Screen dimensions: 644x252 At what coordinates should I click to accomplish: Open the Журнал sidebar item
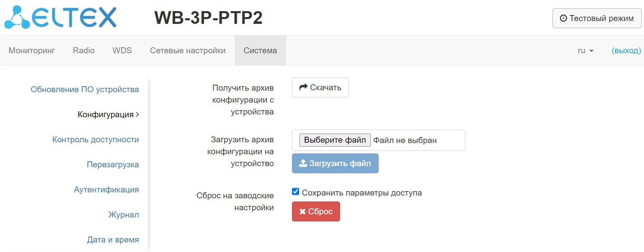coord(123,215)
